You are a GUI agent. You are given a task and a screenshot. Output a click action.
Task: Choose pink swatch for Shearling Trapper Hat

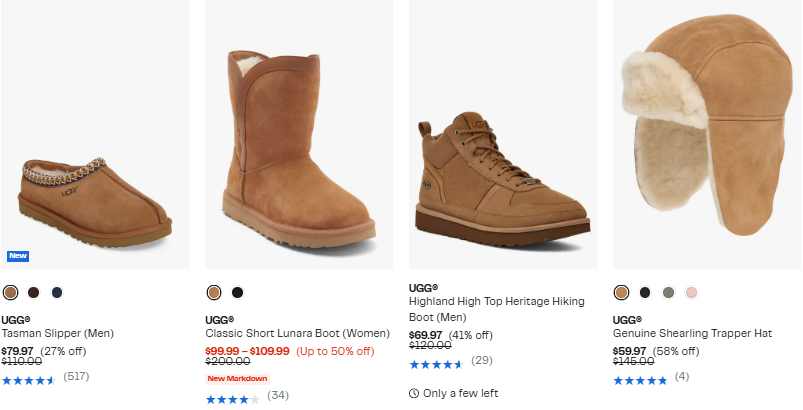pos(691,292)
